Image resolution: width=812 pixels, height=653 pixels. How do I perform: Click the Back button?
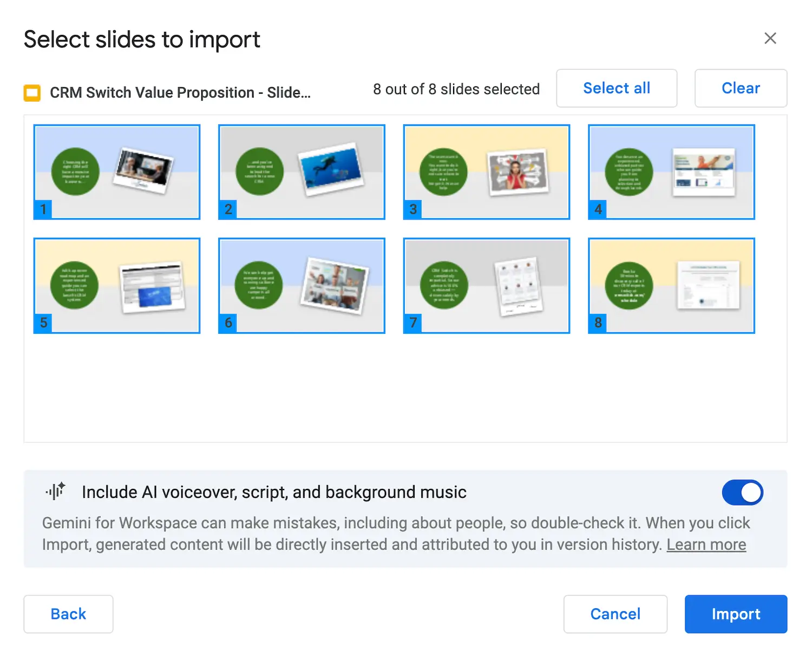[68, 614]
